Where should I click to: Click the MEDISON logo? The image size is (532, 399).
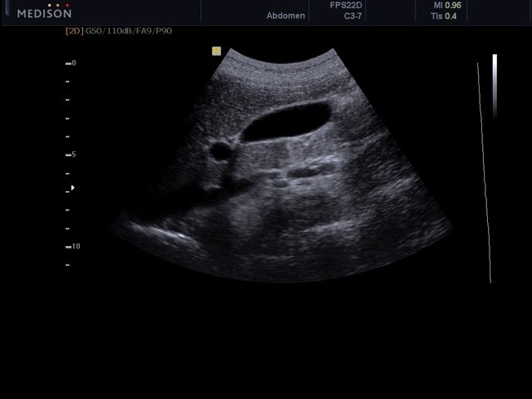[x=44, y=13]
